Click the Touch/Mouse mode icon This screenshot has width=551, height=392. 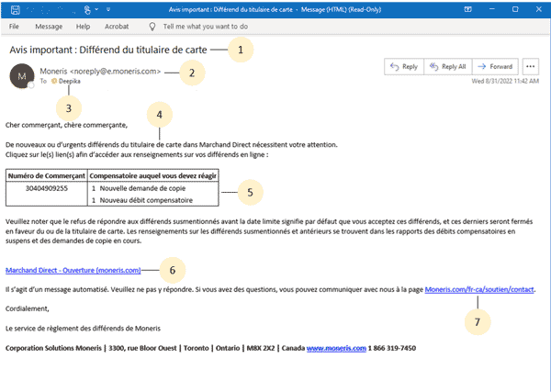point(87,10)
